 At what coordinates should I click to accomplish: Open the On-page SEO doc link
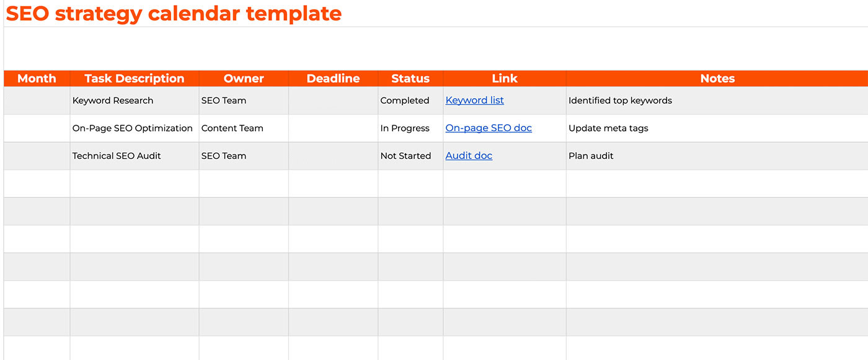click(489, 128)
